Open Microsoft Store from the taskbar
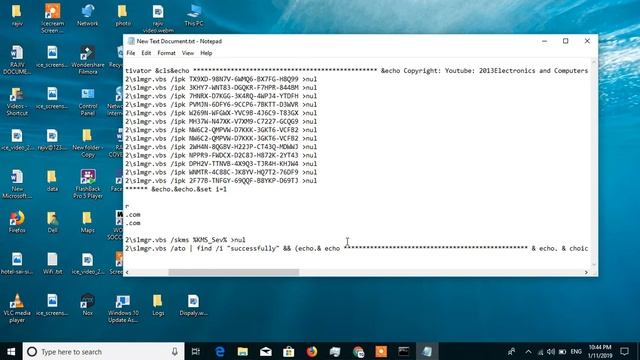The width and height of the screenshot is (640, 360). pos(289,351)
